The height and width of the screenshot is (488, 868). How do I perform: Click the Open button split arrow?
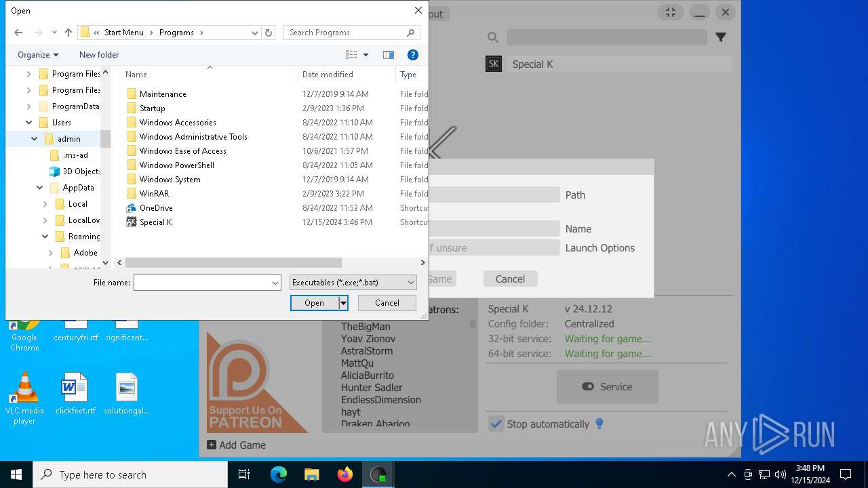(x=343, y=303)
